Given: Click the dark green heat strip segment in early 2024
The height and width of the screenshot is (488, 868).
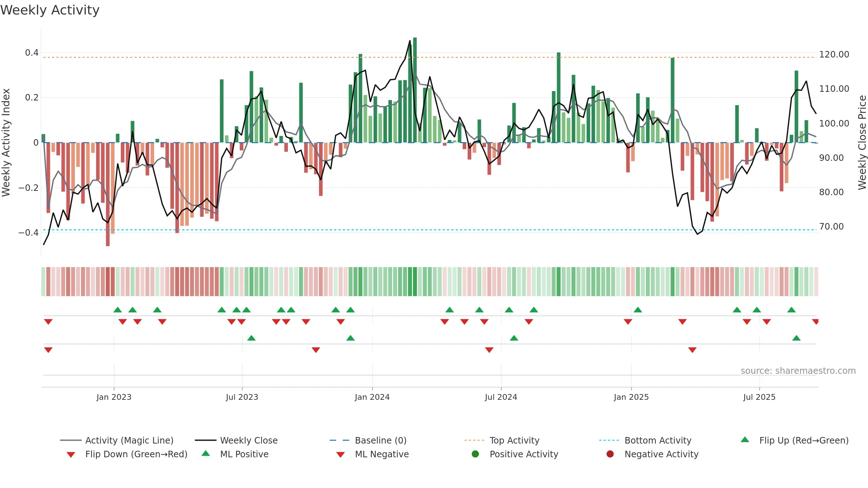Looking at the screenshot, I should [x=415, y=282].
